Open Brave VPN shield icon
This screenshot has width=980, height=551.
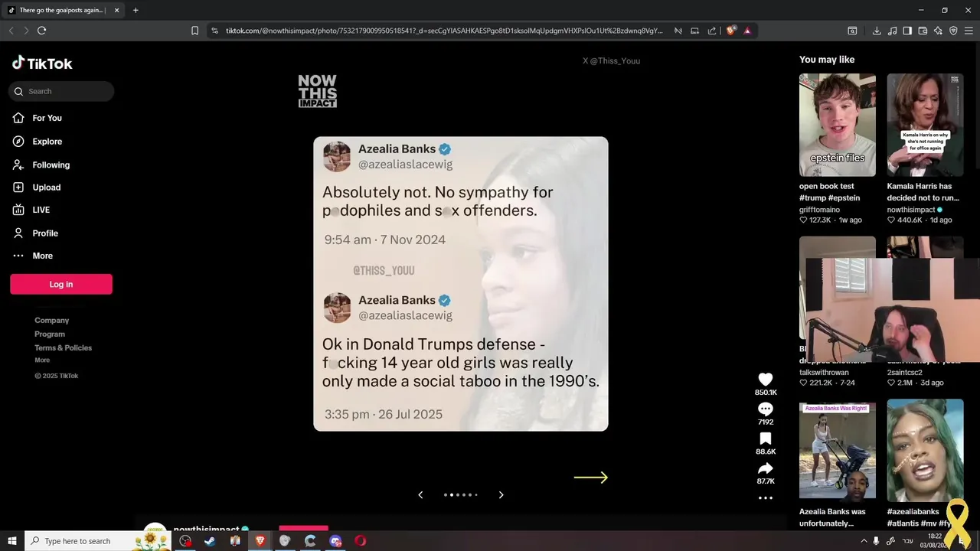pyautogui.click(x=953, y=31)
